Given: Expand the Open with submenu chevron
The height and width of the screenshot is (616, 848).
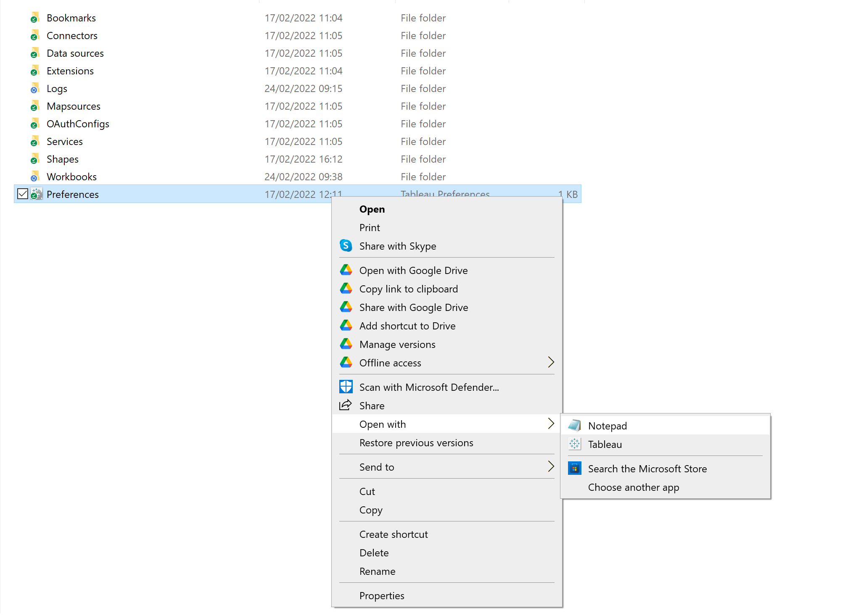Looking at the screenshot, I should point(551,424).
